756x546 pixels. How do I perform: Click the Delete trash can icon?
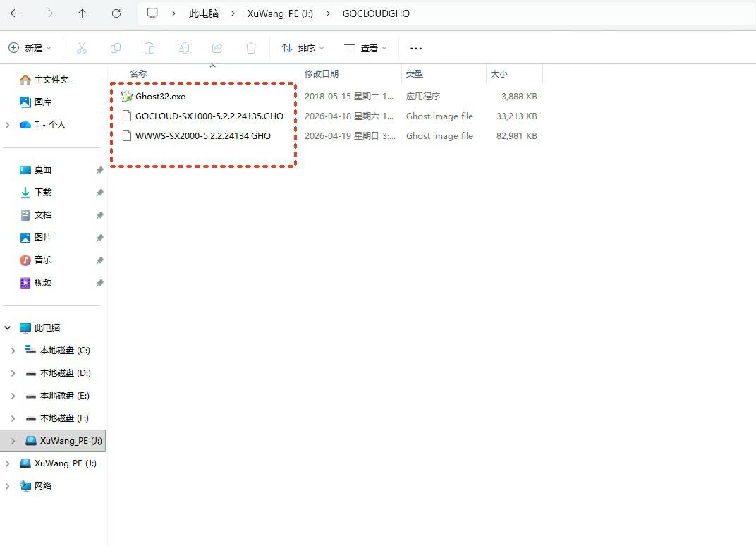point(251,48)
